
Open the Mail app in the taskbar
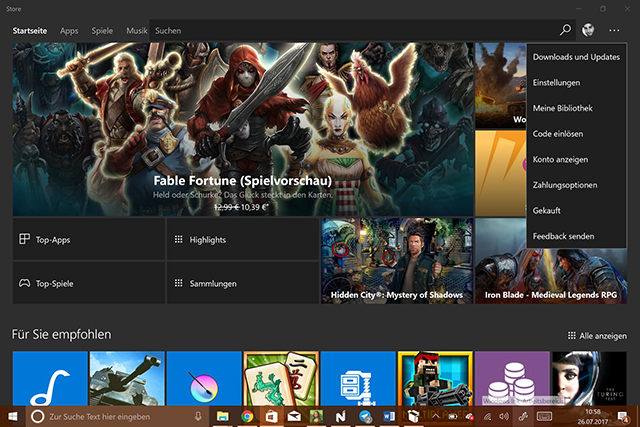pos(294,416)
